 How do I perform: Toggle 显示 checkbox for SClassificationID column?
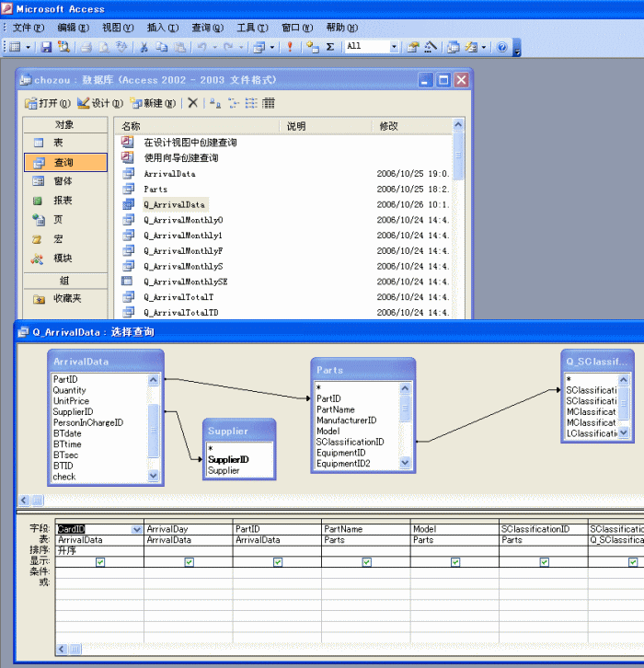point(545,562)
